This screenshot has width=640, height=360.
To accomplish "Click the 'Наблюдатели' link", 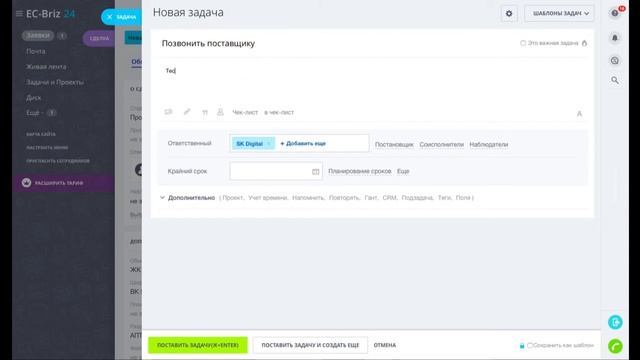I will (489, 144).
